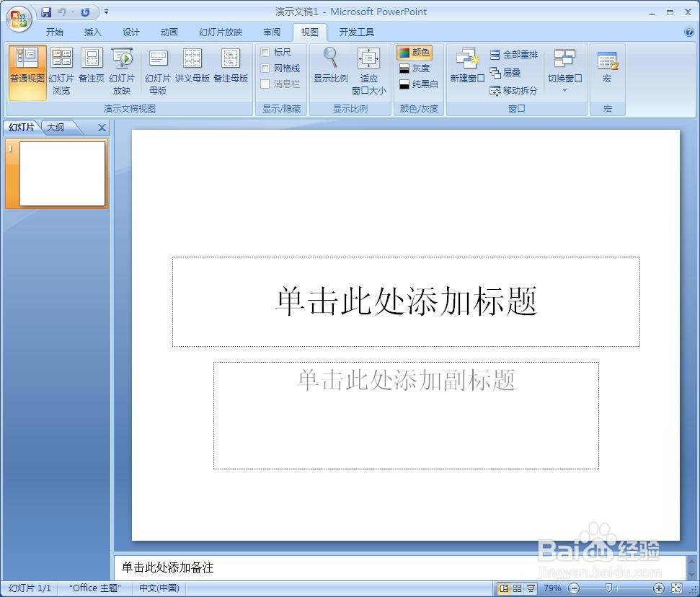Click the zoom slider handle
Viewport: 700px width, 597px height.
point(608,588)
